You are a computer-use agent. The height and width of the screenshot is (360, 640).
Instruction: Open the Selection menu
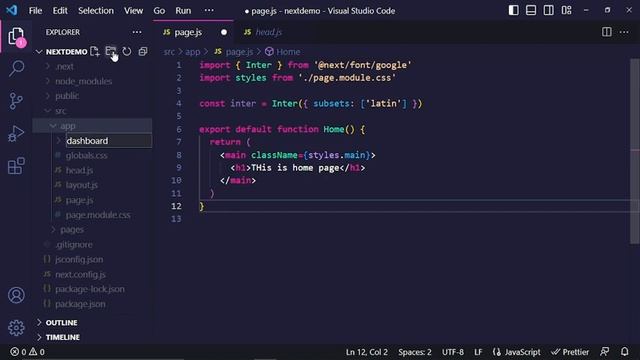(96, 11)
